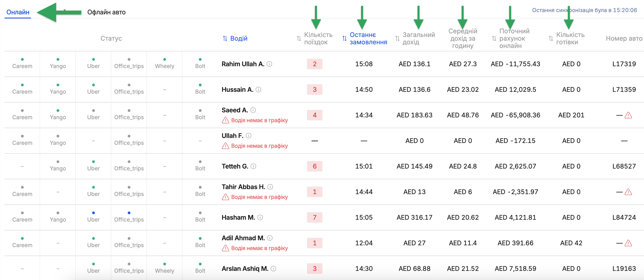
Task: Click last order time 12:04
Action: [364, 243]
